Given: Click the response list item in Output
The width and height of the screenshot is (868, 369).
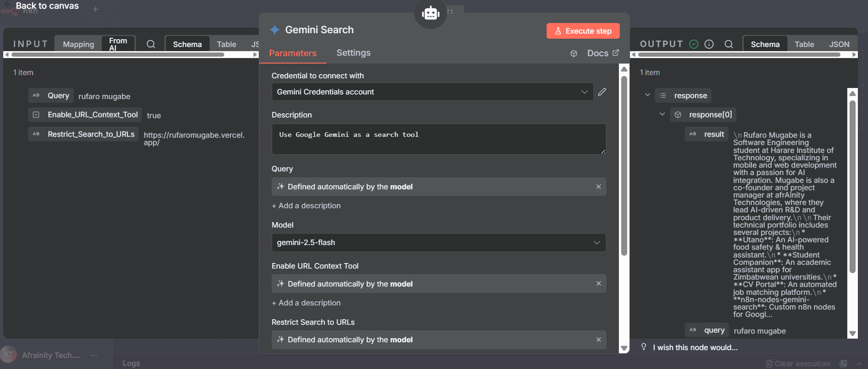Looking at the screenshot, I should (x=683, y=95).
